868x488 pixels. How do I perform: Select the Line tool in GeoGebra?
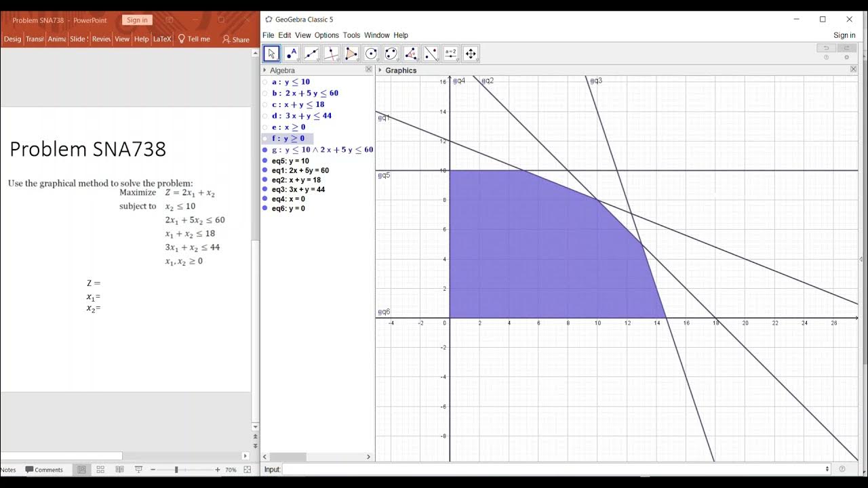311,54
